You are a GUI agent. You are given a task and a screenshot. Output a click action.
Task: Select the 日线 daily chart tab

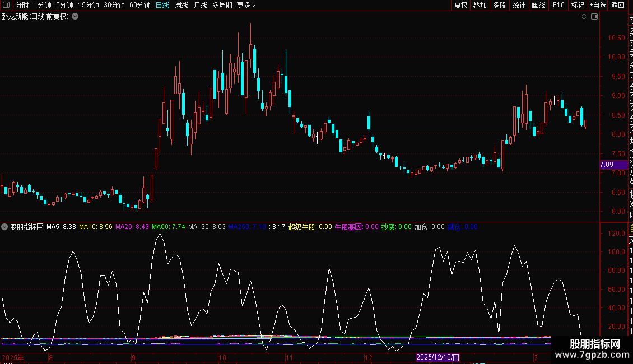(x=162, y=5)
